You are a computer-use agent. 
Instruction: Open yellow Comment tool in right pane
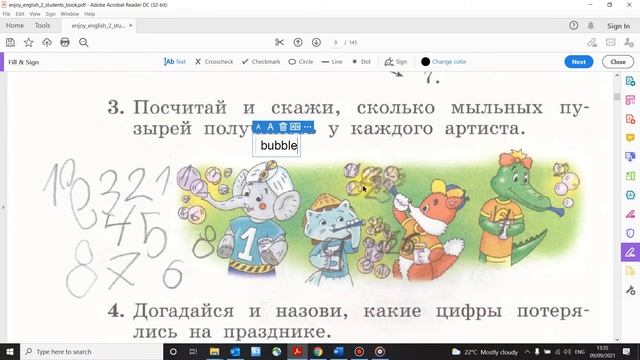click(630, 138)
